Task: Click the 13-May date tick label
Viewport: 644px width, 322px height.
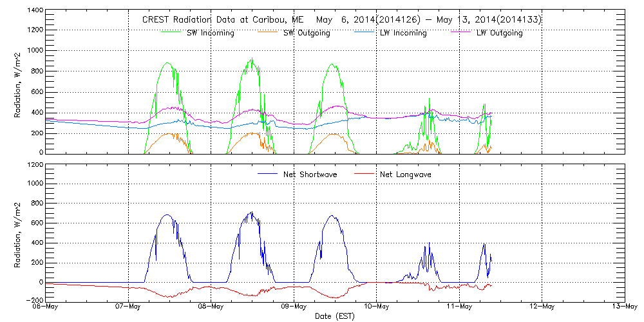Action: [x=622, y=307]
